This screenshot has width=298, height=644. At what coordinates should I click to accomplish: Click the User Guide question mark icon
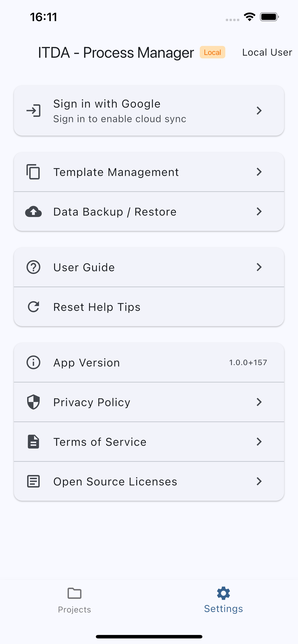pyautogui.click(x=33, y=267)
